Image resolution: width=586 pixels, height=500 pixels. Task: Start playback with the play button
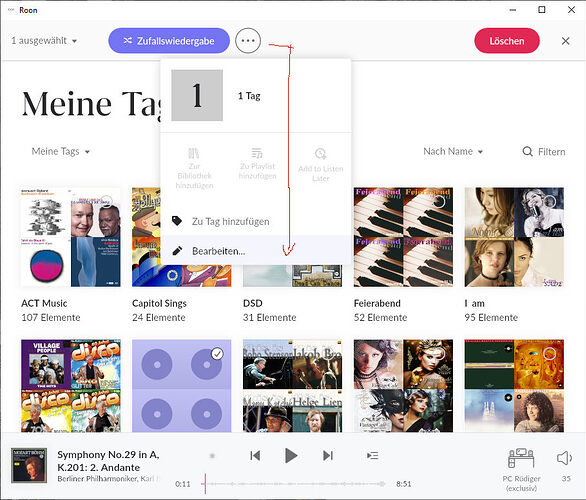point(291,456)
